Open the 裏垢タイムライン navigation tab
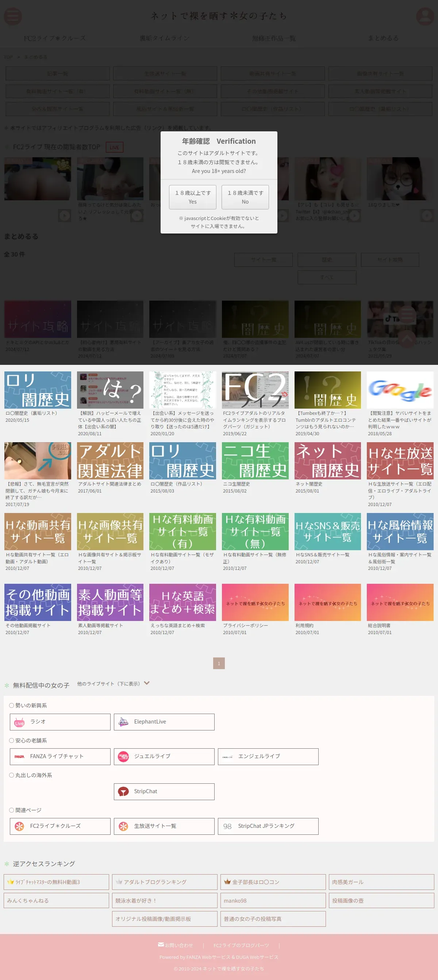This screenshot has height=980, width=438. pyautogui.click(x=164, y=38)
